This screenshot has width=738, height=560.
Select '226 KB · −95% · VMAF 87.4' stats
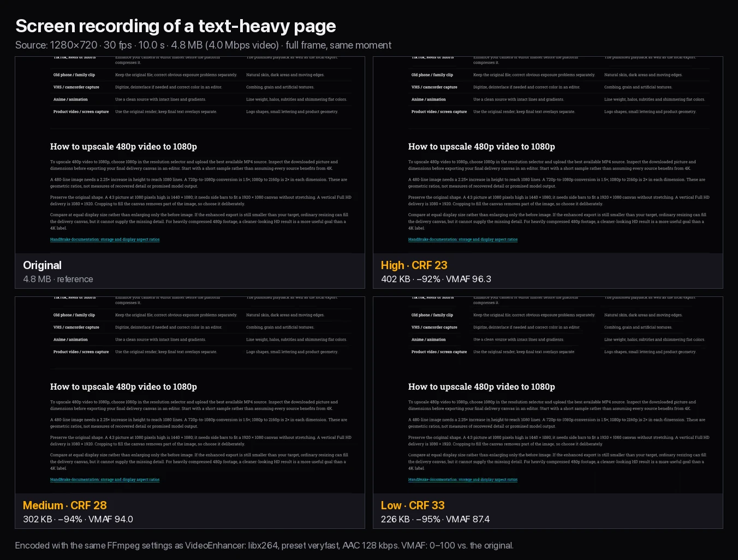pos(435,519)
